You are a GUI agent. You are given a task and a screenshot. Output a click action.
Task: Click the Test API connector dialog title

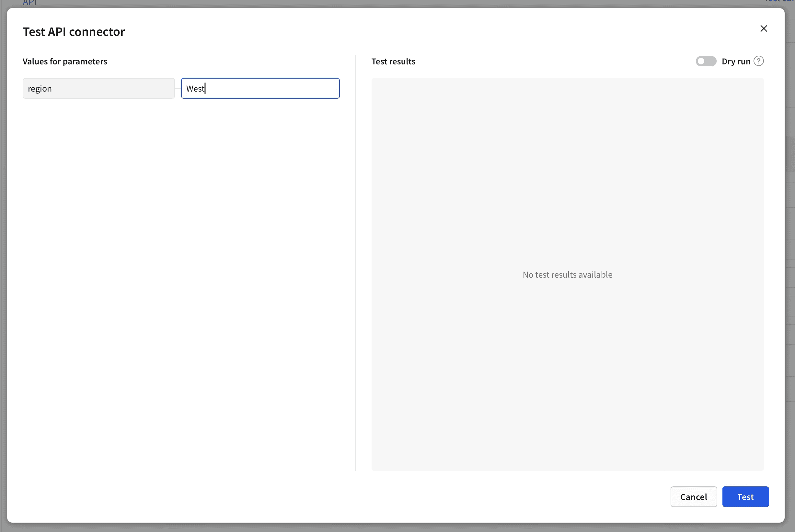click(x=74, y=32)
